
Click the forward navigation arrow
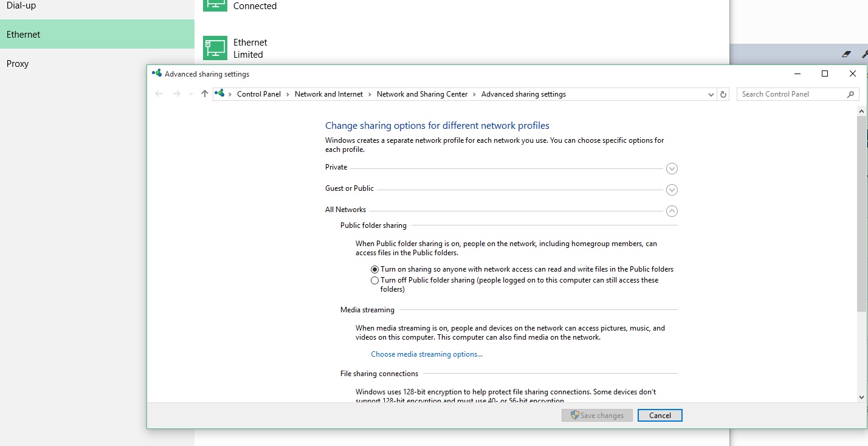point(176,94)
